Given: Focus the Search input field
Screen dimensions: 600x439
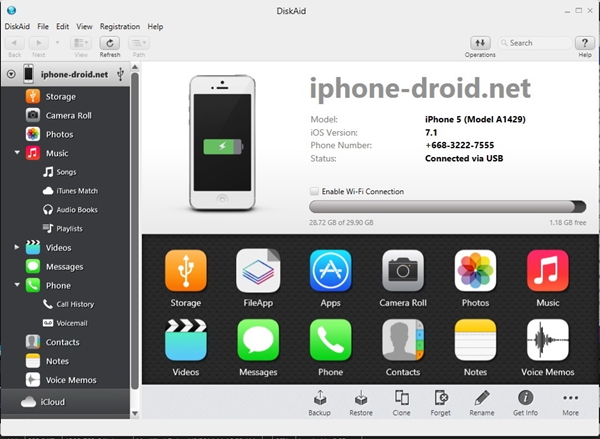Looking at the screenshot, I should pyautogui.click(x=535, y=43).
